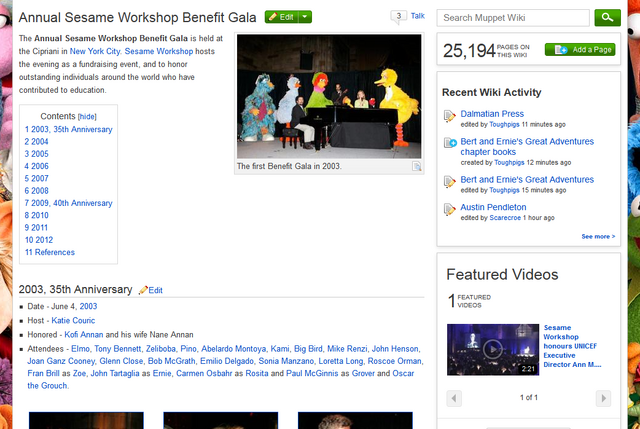
Task: Open the Dalmatian Press activity link
Action: [x=492, y=114]
